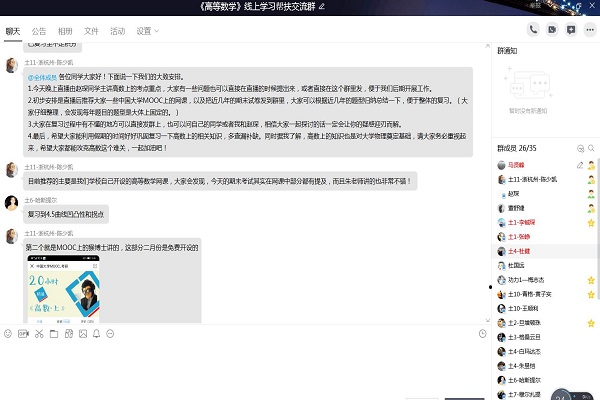
Task: Start a group voice call
Action: point(534,30)
